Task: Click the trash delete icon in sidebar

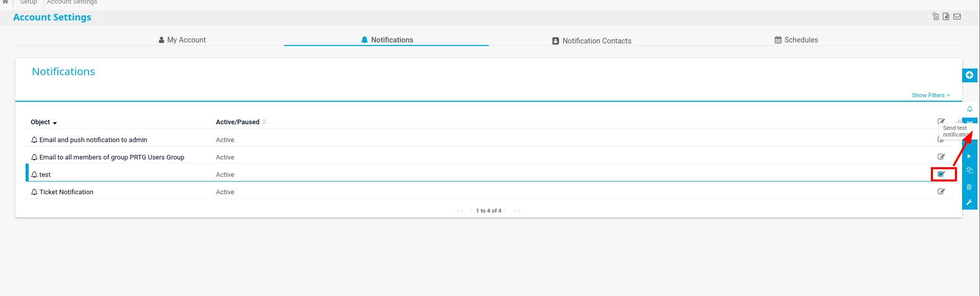Action: pos(969,187)
